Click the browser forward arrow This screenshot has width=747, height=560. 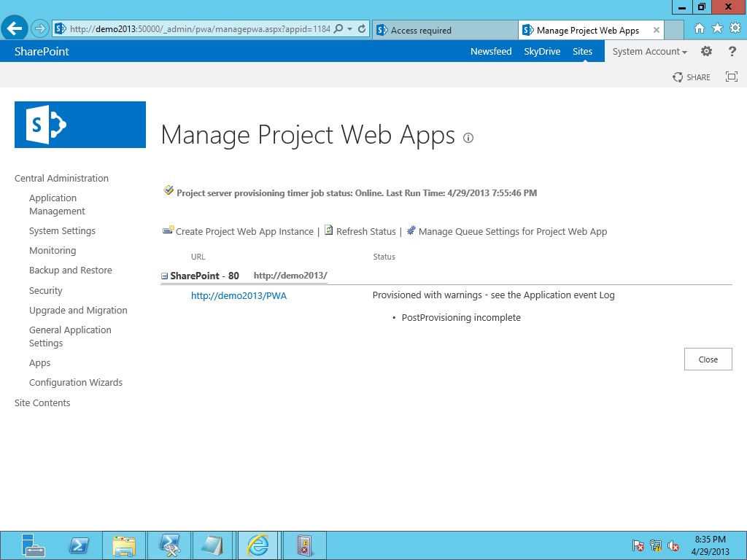[x=40, y=29]
